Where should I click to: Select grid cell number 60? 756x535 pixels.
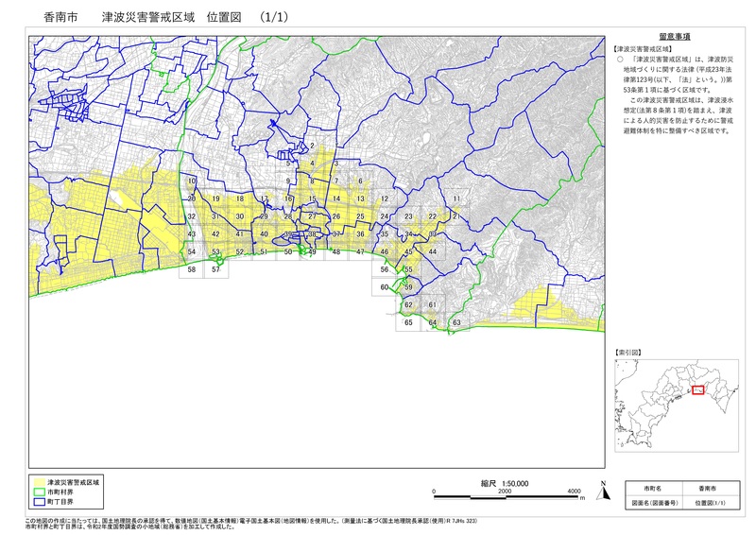(385, 287)
